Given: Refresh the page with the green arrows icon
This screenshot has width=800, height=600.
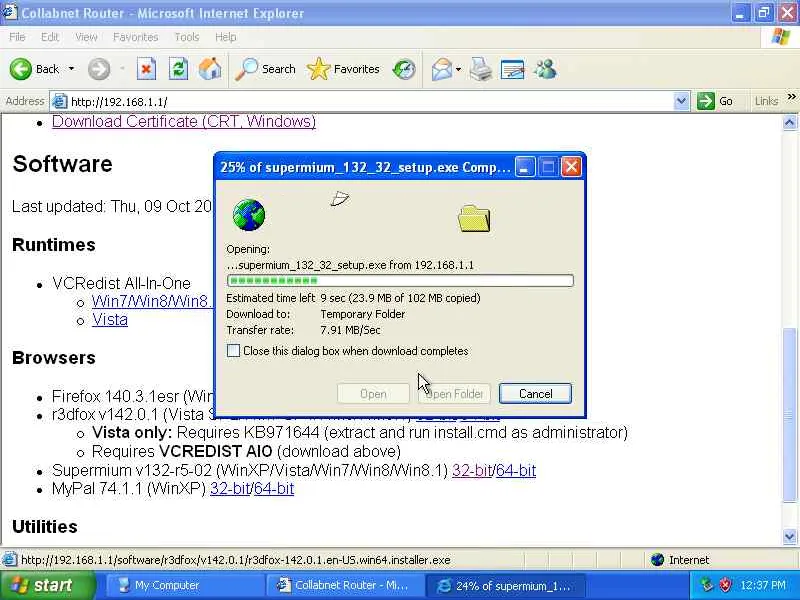Looking at the screenshot, I should tap(178, 69).
